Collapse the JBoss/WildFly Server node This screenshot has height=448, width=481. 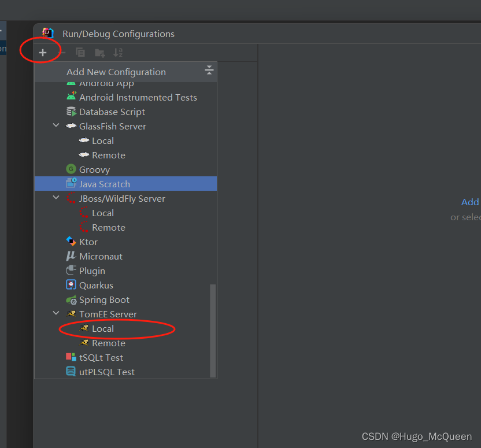click(x=56, y=198)
